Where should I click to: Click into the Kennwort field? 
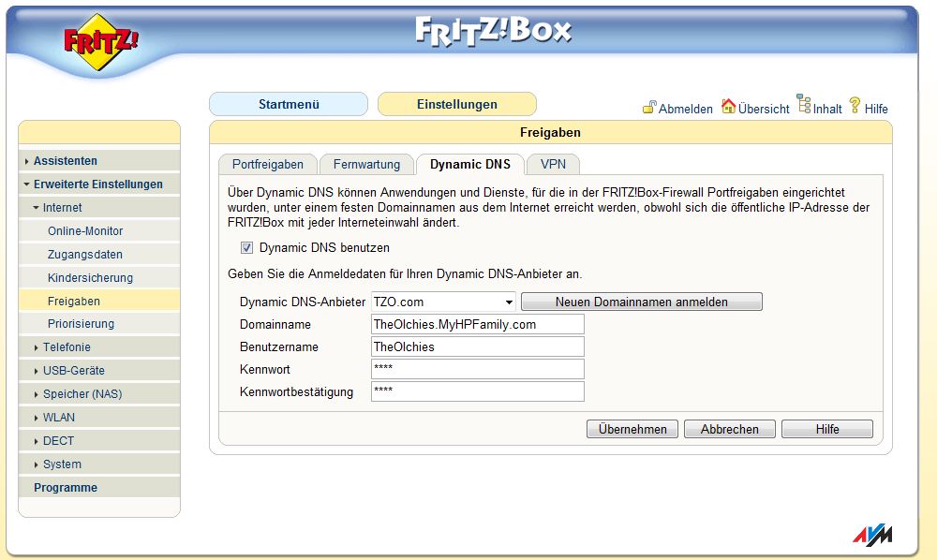[478, 369]
